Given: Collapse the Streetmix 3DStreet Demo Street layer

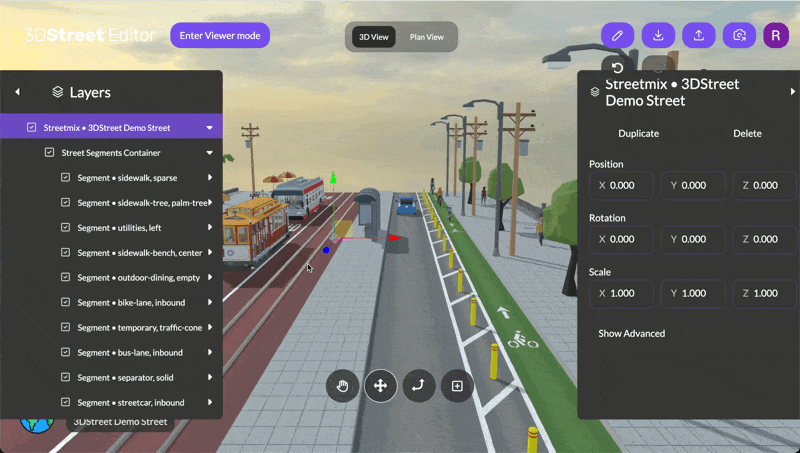Looking at the screenshot, I should (x=209, y=128).
